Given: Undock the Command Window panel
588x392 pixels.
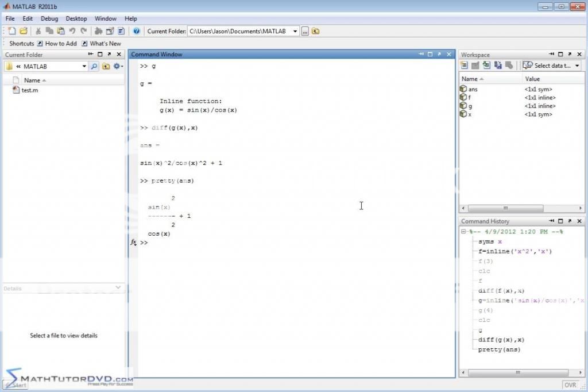Looking at the screenshot, I should [x=439, y=54].
